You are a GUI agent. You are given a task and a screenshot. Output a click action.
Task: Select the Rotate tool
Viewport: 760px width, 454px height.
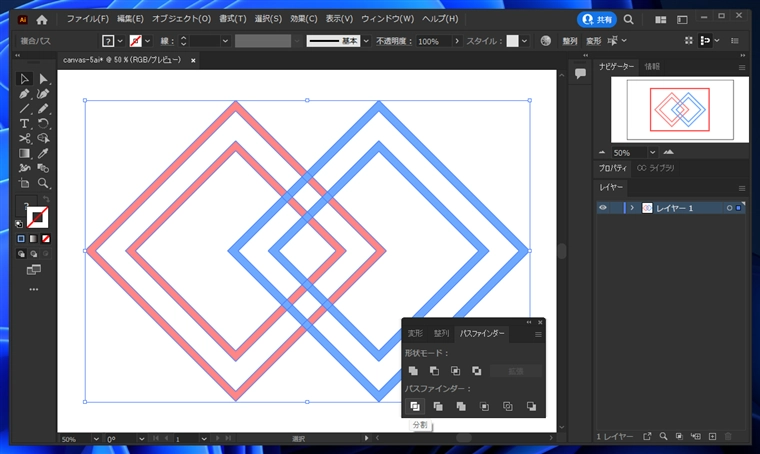43,124
